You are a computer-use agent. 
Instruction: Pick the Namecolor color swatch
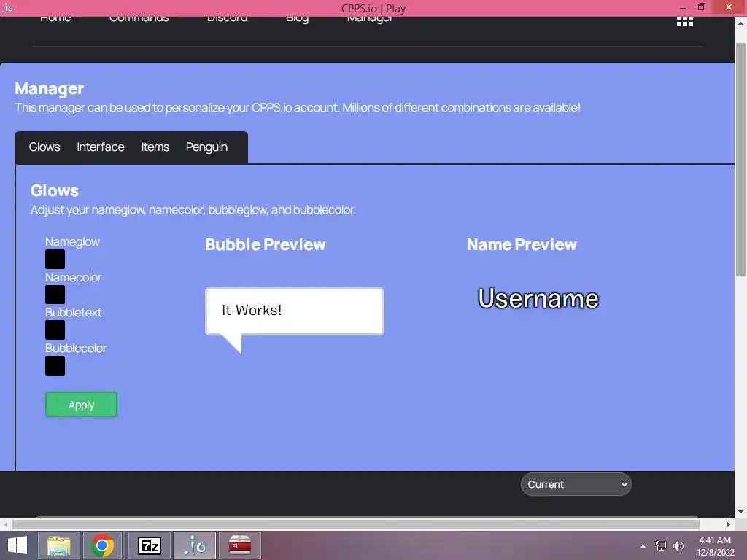(55, 295)
